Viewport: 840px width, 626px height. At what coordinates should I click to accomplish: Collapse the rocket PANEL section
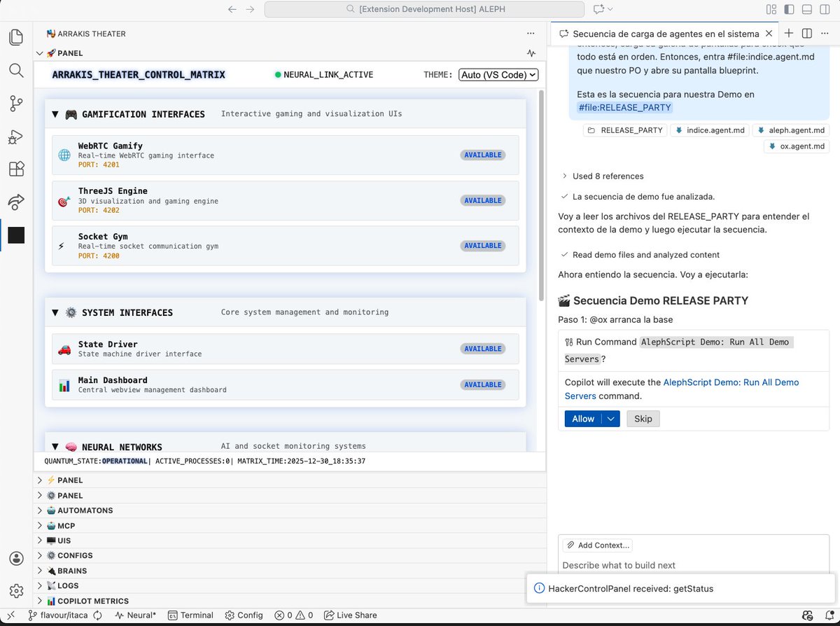click(x=40, y=53)
